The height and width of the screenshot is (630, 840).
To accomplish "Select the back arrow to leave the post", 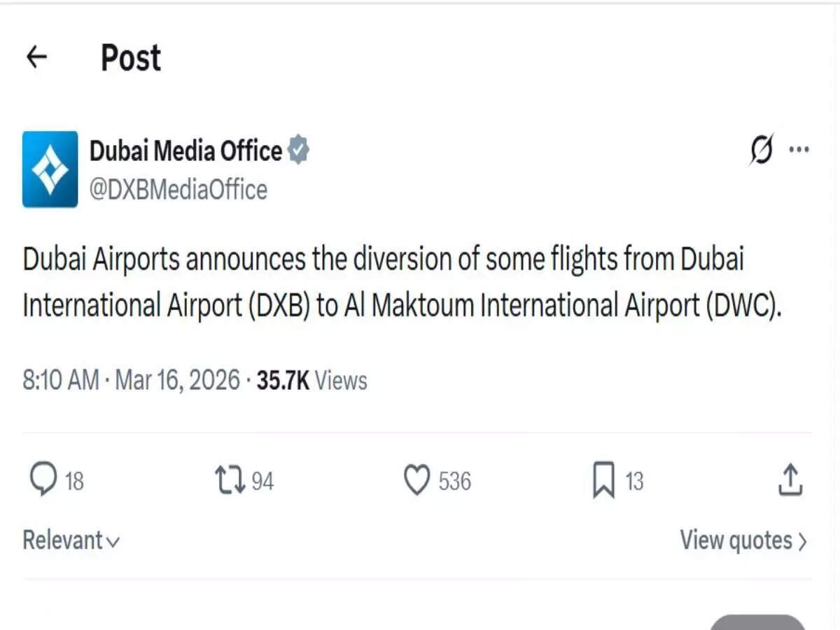I will click(x=36, y=57).
